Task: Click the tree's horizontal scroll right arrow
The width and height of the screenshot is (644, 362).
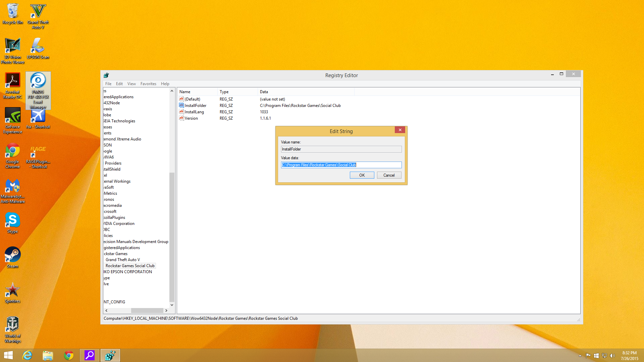Action: (166, 311)
